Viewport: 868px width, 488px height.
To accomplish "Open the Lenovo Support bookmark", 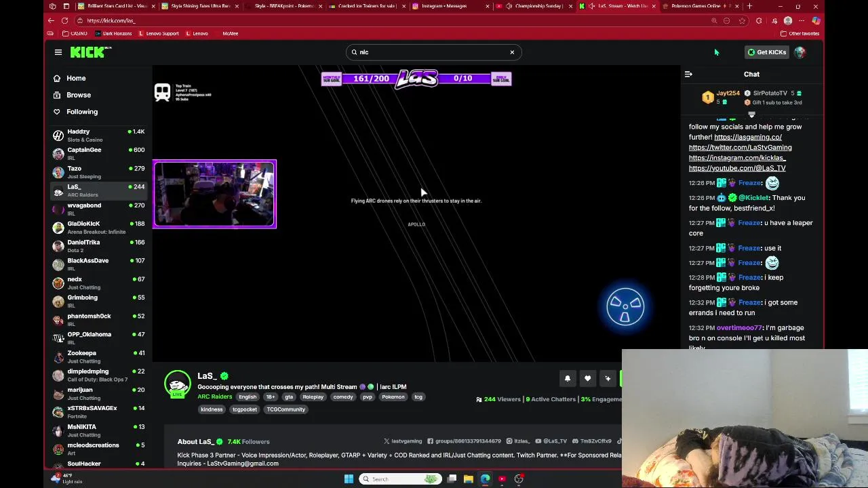I will 159,33.
